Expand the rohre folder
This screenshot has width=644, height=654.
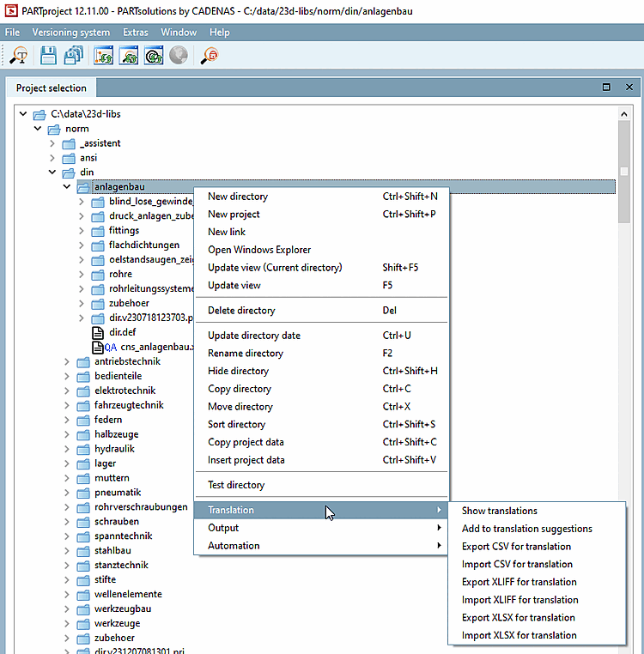[x=82, y=274]
